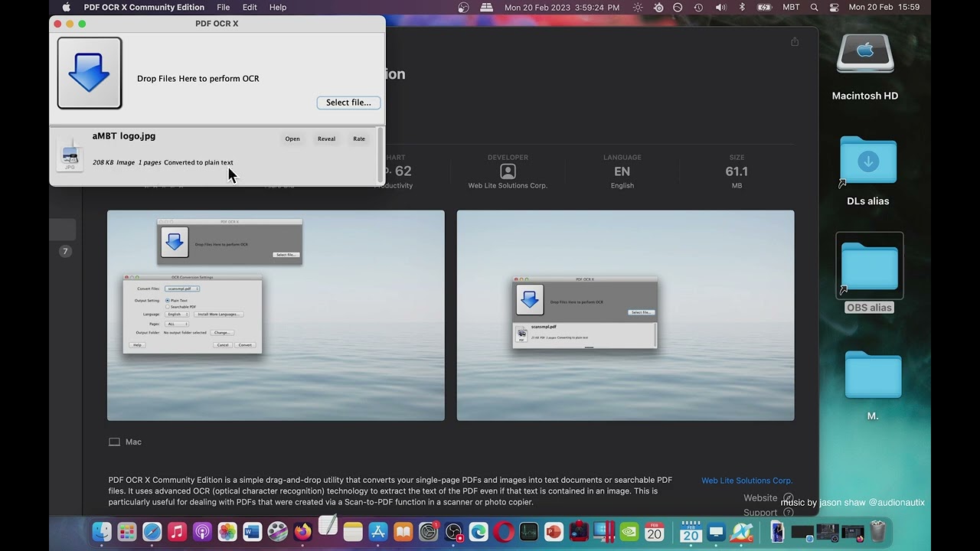Open Microsoft Word from the dock
Image resolution: width=980 pixels, height=551 pixels.
coord(253,531)
